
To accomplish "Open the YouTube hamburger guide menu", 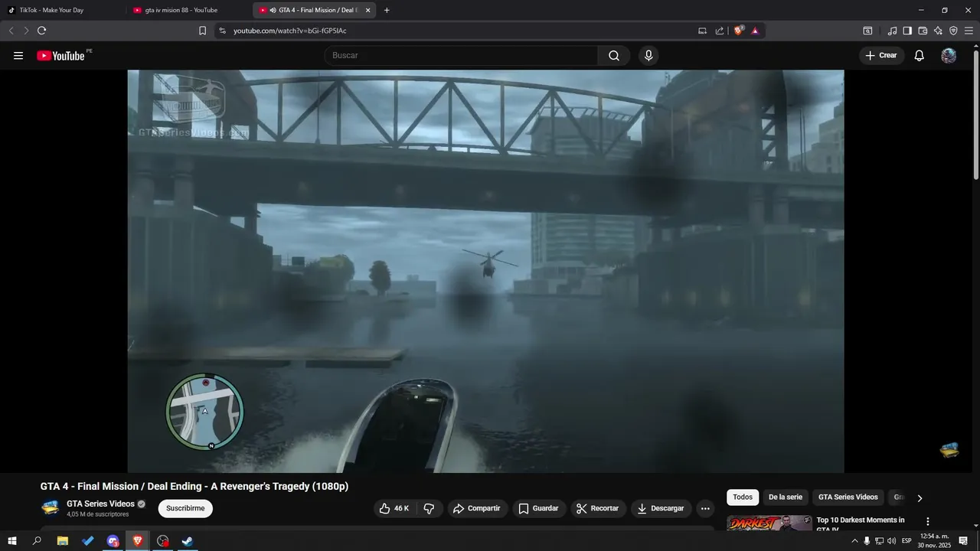I will tap(18, 55).
